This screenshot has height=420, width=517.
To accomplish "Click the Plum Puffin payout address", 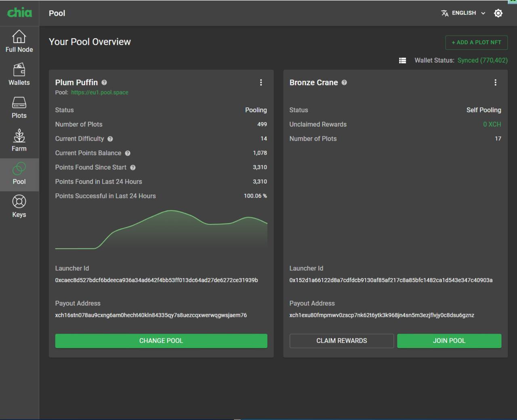I will [x=151, y=315].
